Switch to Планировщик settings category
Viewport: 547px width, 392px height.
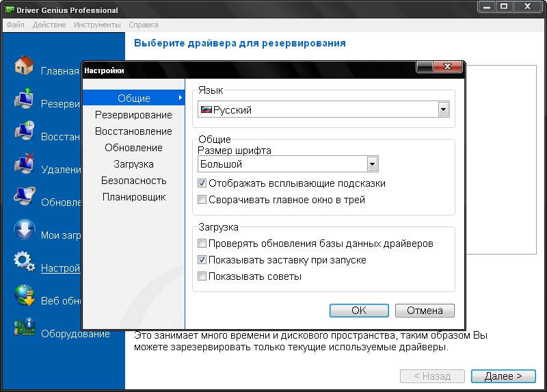[x=133, y=197]
